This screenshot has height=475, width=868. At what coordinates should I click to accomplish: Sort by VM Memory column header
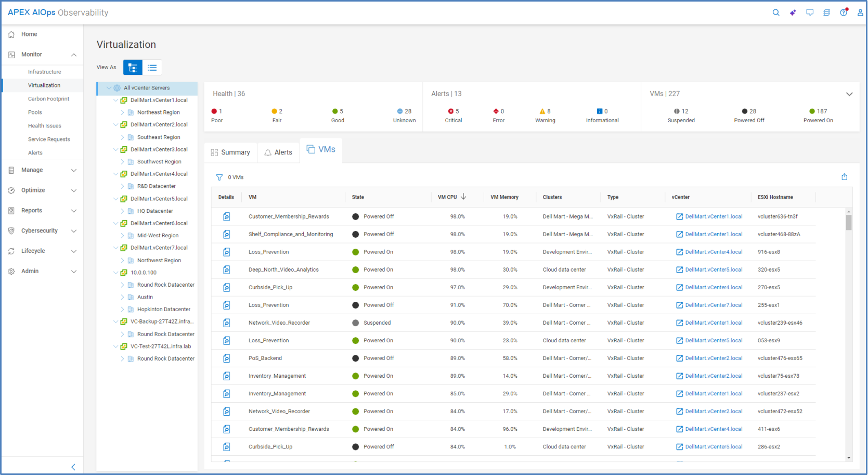click(x=504, y=197)
